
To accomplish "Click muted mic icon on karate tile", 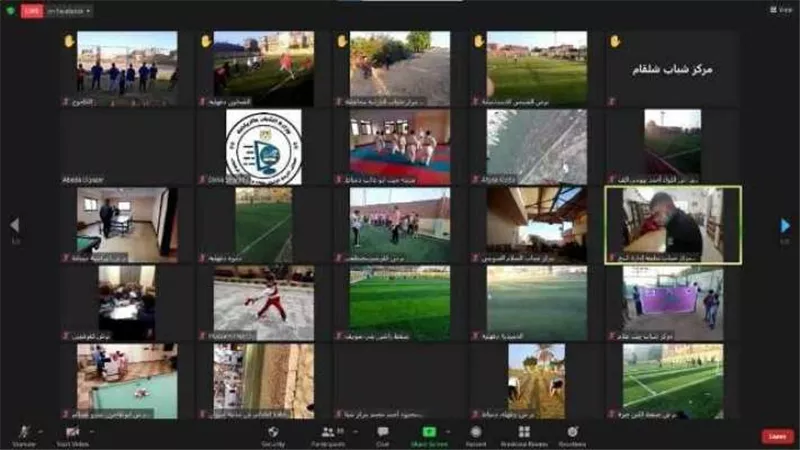I will 338,180.
